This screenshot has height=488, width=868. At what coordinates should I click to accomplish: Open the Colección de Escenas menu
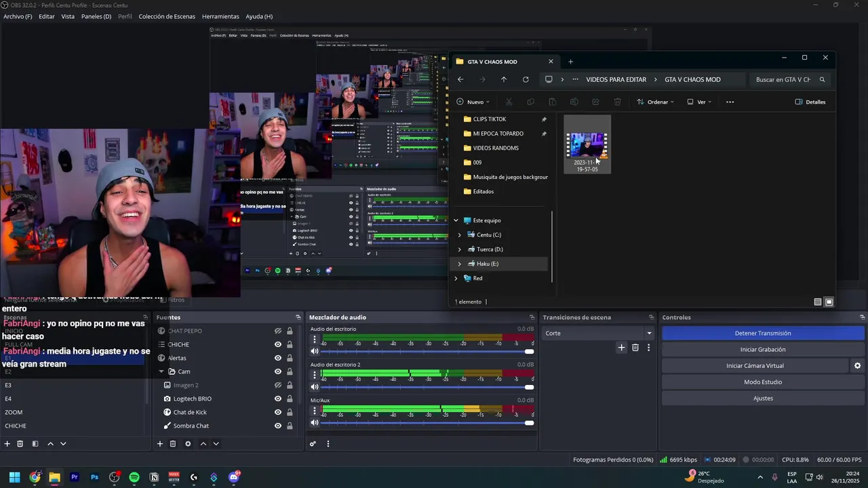pyautogui.click(x=167, y=16)
